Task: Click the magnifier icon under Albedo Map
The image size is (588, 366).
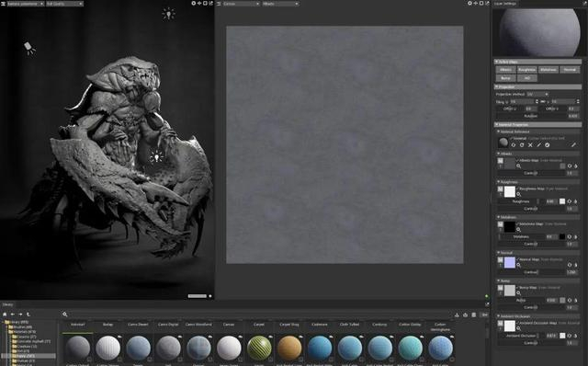Action: click(518, 166)
